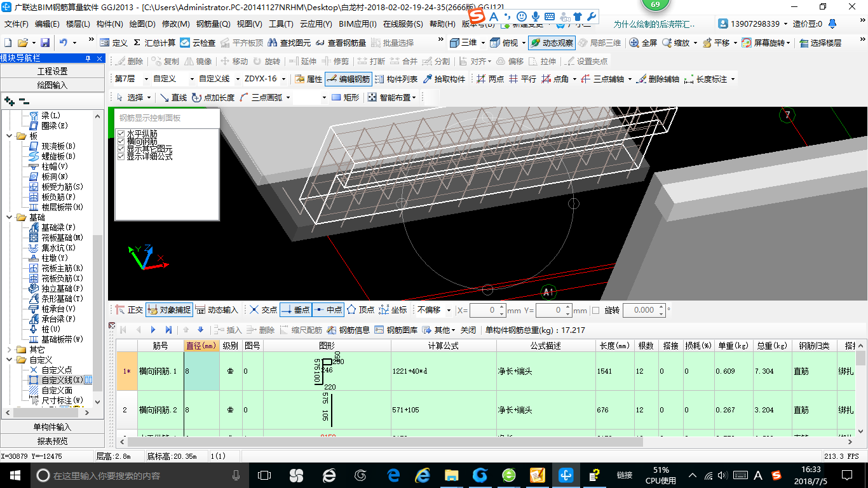
Task: Toggle 水平纵筋 checkbox
Action: pos(121,133)
